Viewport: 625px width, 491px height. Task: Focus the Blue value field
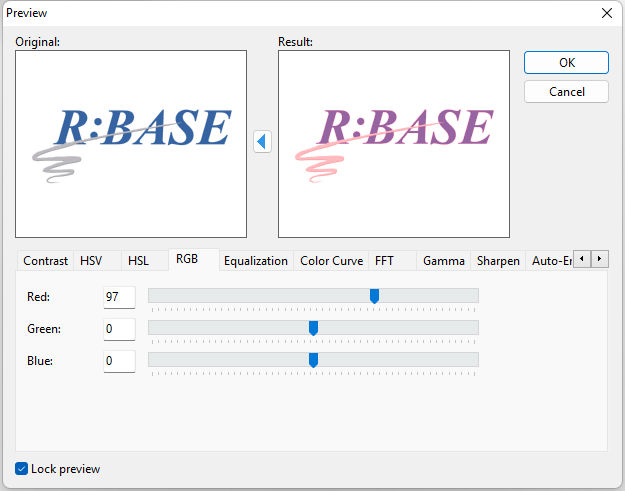[x=119, y=361]
